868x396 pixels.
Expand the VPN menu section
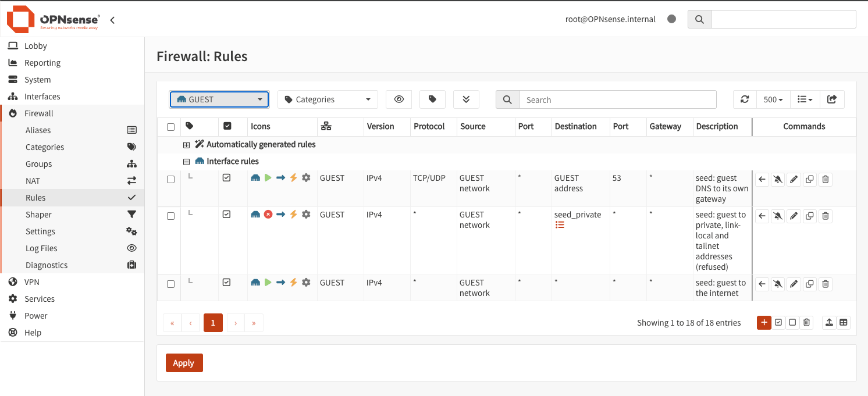[72, 282]
